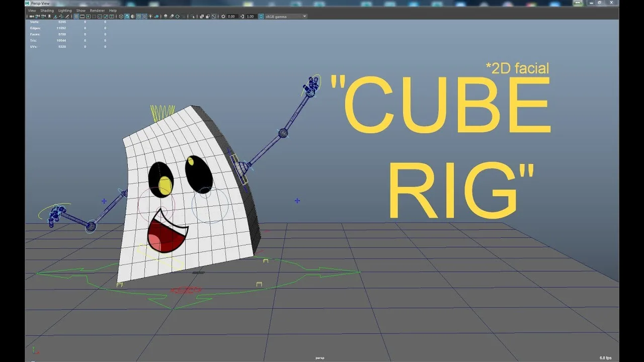Viewport: 644px width, 362px height.
Task: Enable the Smooth Shade All icon
Action: click(x=126, y=16)
